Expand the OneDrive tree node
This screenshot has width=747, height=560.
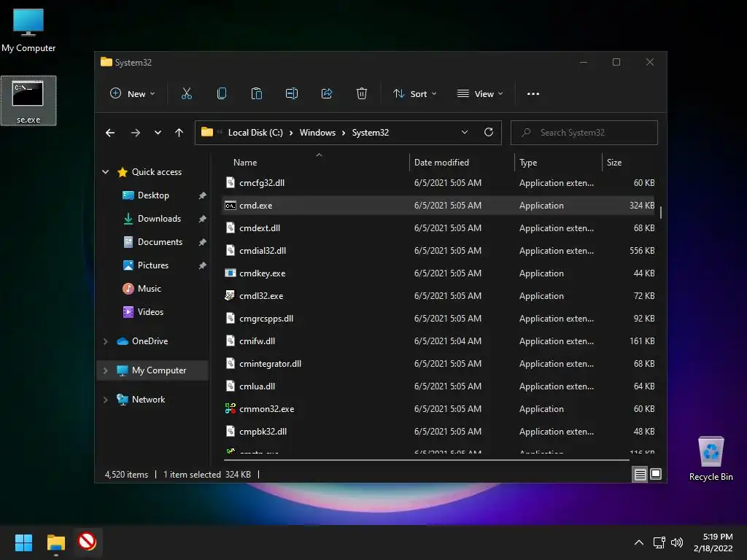coord(105,341)
